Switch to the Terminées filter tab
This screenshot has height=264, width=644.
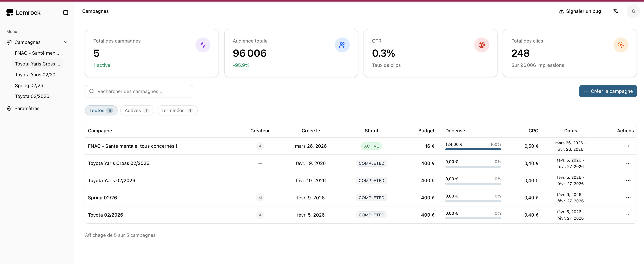pos(177,111)
